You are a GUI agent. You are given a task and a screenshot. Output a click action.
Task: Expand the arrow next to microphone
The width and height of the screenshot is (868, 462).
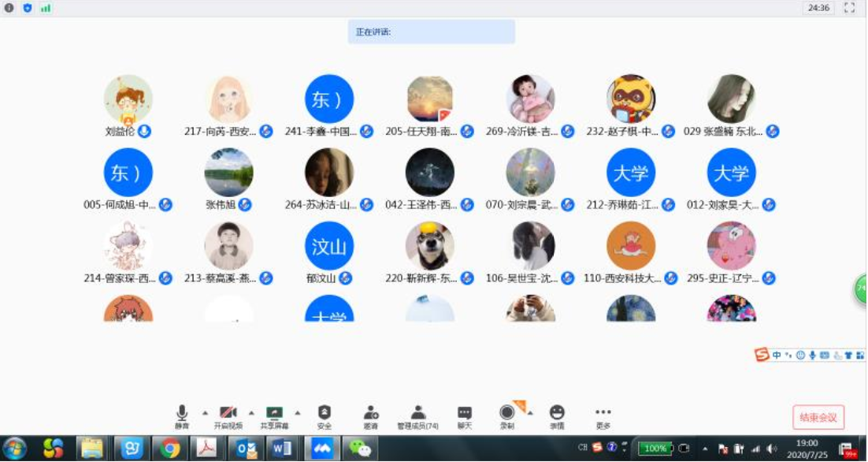[206, 412]
